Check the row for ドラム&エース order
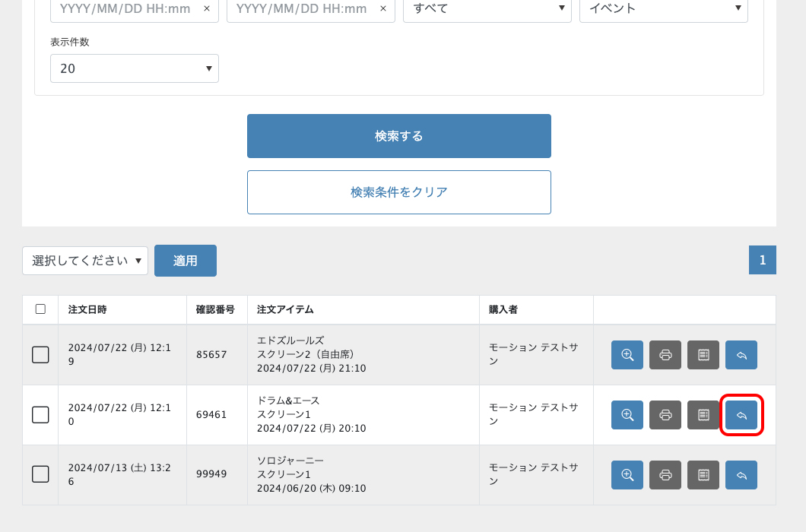This screenshot has height=532, width=806. [40, 415]
